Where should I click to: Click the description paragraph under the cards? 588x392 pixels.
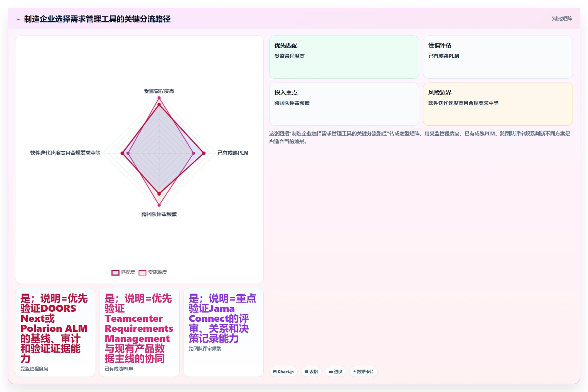tap(420, 137)
